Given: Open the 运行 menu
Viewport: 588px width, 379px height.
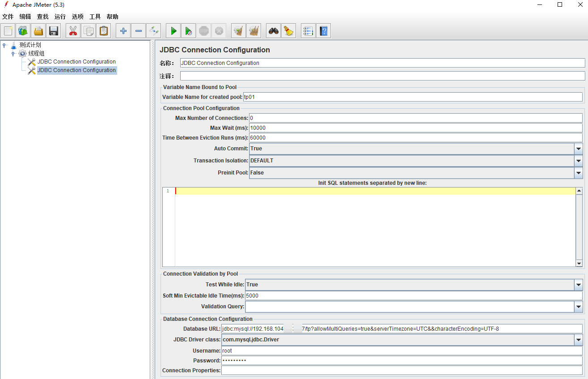Looking at the screenshot, I should coord(60,17).
